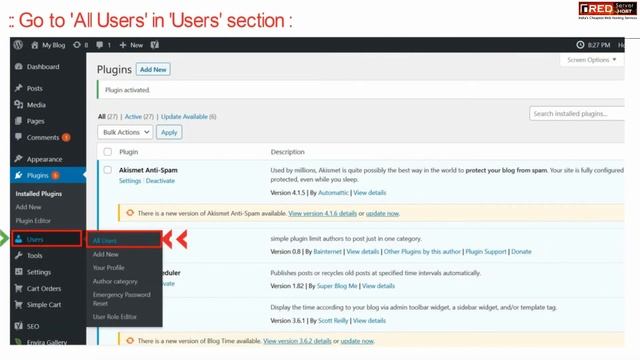Sort by Plugin column header

tap(129, 152)
